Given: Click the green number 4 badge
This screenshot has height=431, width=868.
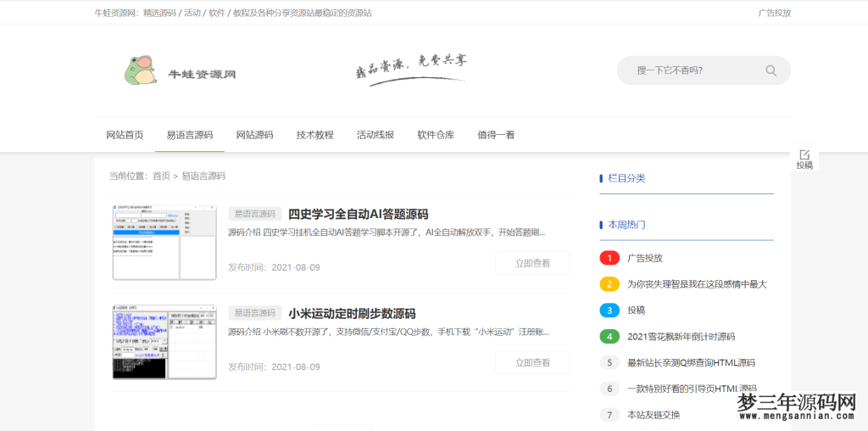Looking at the screenshot, I should click(x=609, y=336).
